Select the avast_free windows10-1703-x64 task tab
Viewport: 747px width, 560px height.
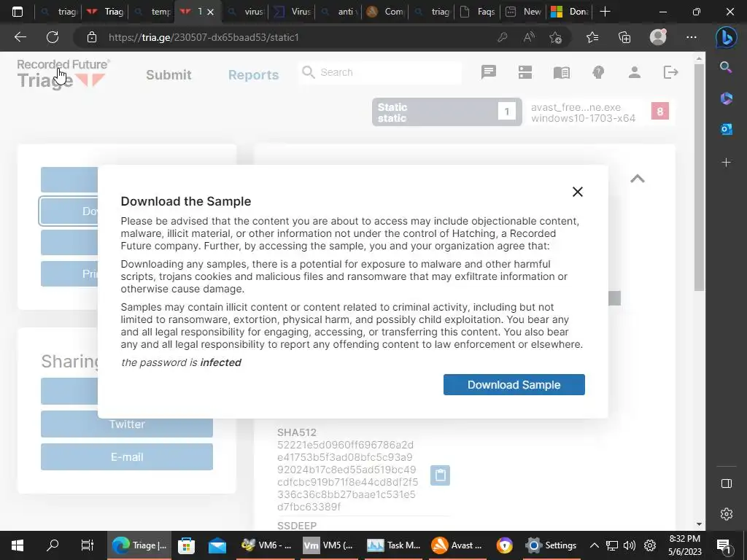(x=600, y=112)
